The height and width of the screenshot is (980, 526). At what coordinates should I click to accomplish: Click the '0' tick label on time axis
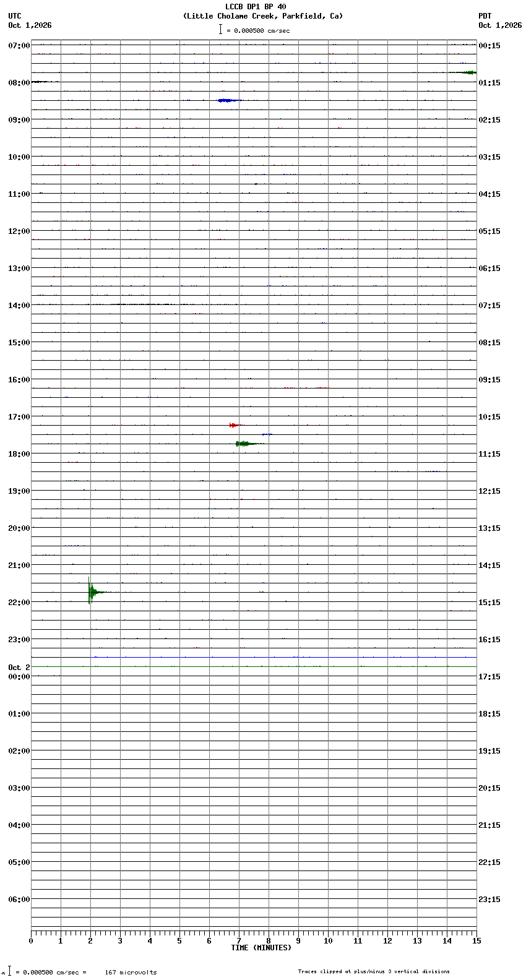pyautogui.click(x=31, y=941)
